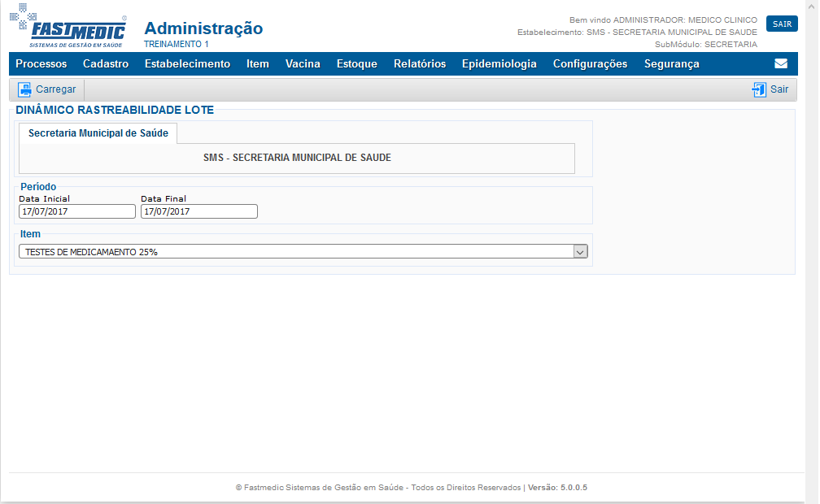Click the Versão: 5.0.0.5 footer text
The image size is (820, 504).
(x=557, y=487)
